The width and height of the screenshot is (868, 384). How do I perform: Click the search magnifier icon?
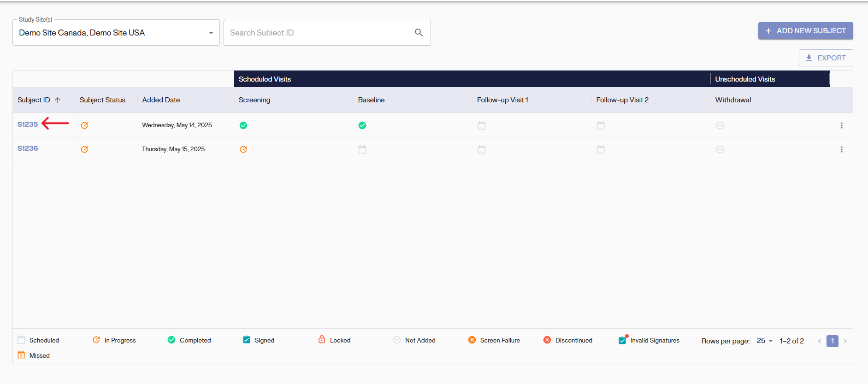[419, 33]
